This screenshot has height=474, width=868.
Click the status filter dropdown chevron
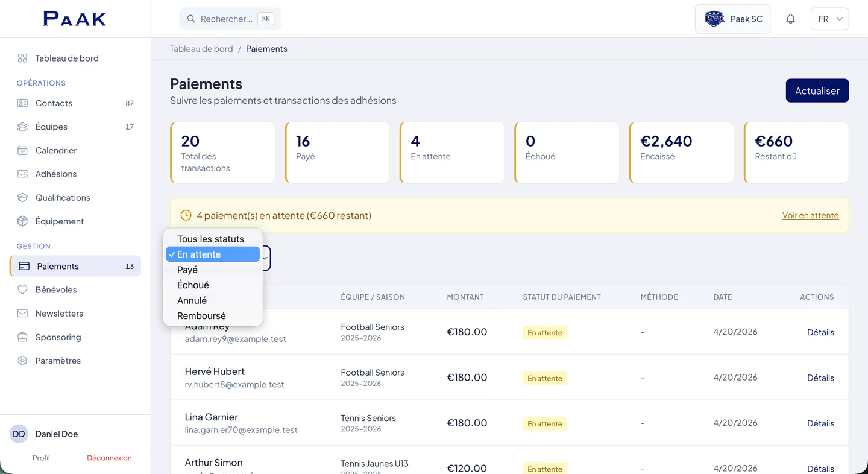pyautogui.click(x=265, y=258)
